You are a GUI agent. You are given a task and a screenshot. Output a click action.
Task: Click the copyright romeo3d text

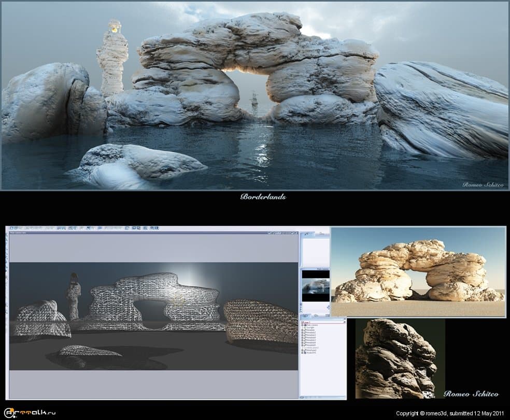[x=450, y=413]
